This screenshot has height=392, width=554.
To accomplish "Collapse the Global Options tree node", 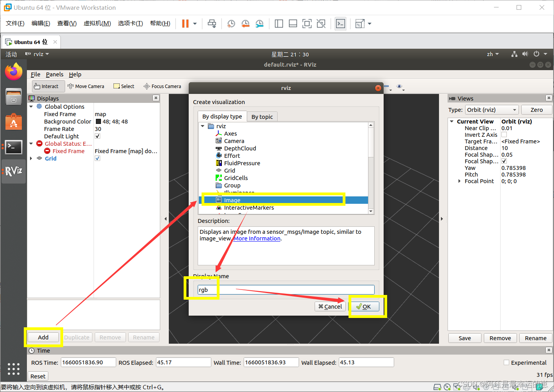I will (31, 106).
